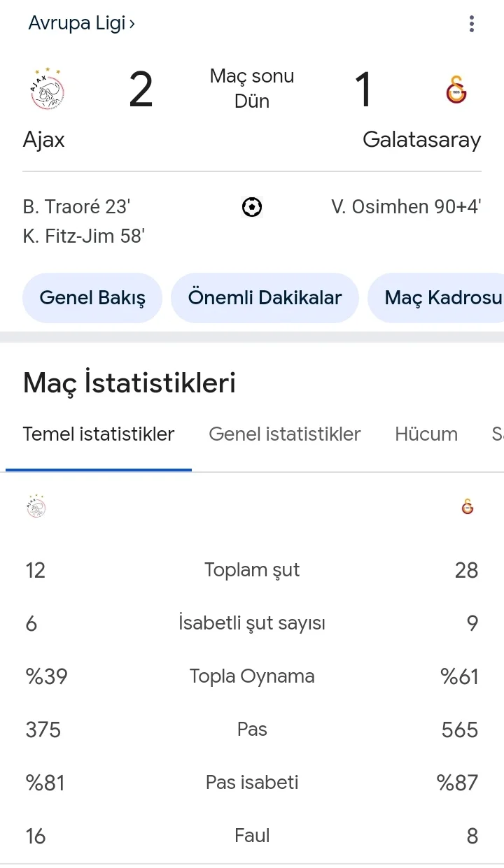Click the soccer ball goals icon
Viewport: 504px width, 868px height.
tap(252, 207)
